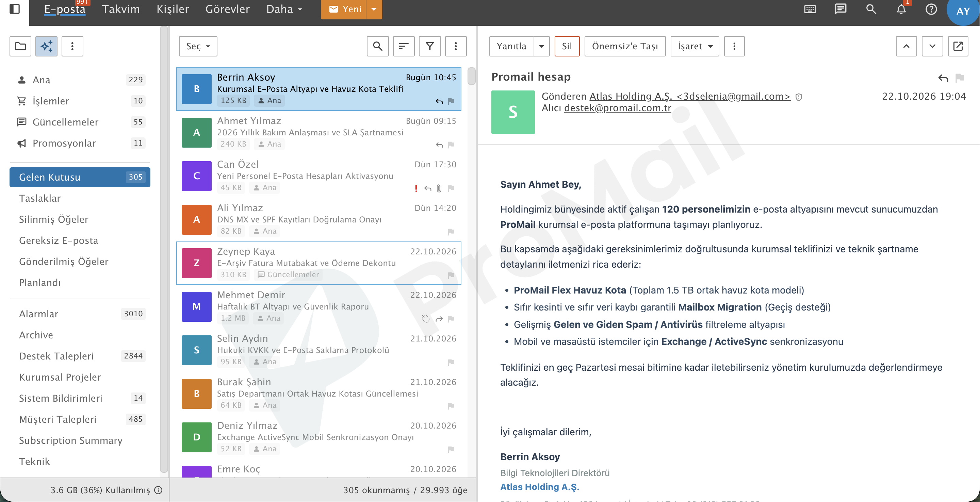980x502 pixels.
Task: Toggle flag on Mehmet Demir message
Action: [451, 319]
